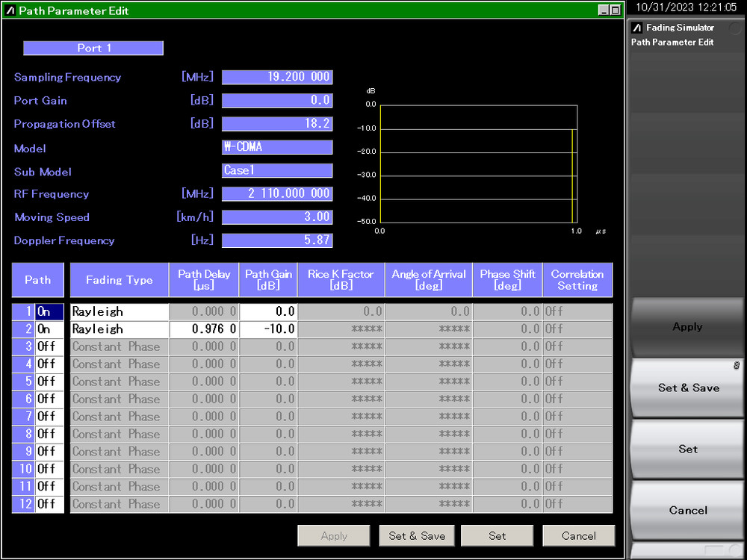Toggle Path 1 On state
This screenshot has height=560, width=747.
(x=49, y=312)
